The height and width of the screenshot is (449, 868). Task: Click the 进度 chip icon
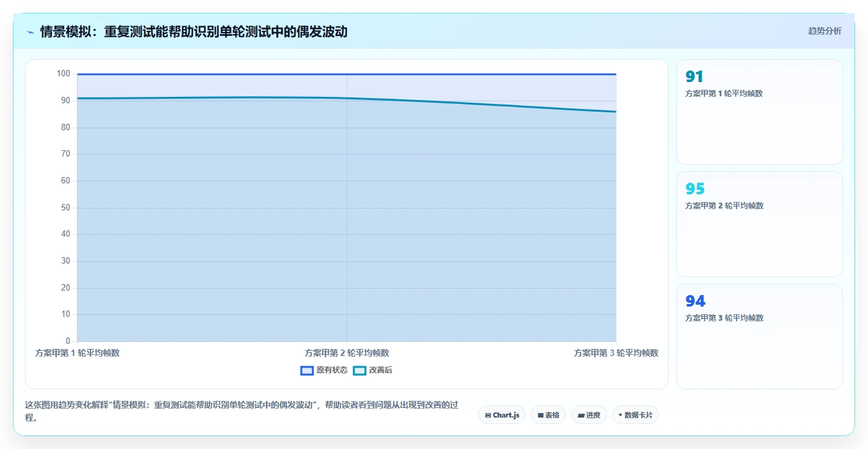[x=581, y=416]
